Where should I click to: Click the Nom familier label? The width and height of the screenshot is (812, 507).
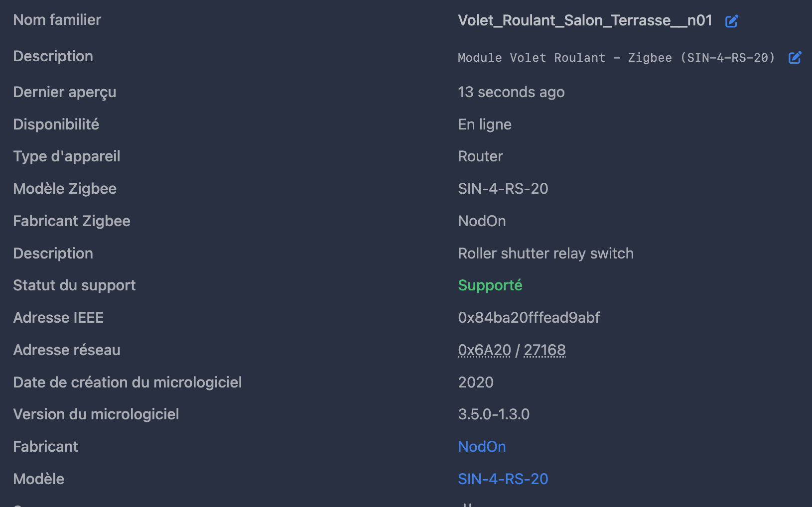coord(57,20)
